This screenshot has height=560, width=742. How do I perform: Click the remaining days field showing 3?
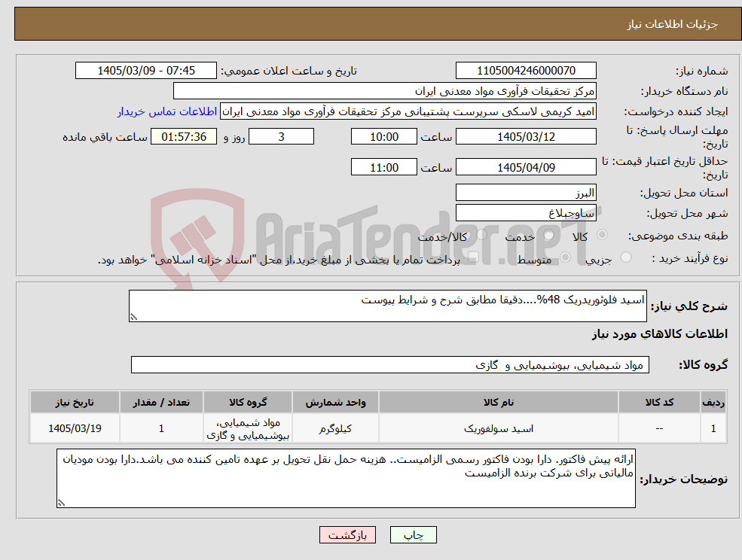pos(281,137)
